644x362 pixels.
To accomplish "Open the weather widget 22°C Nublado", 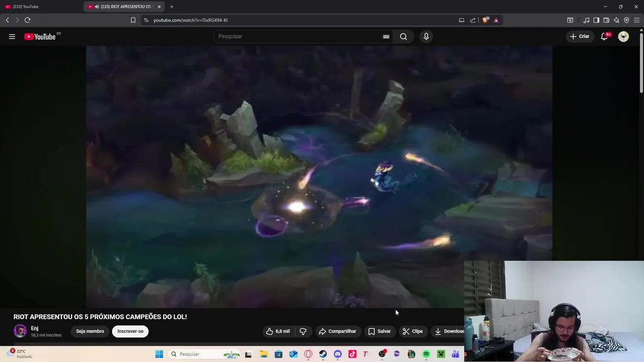I will click(20, 354).
